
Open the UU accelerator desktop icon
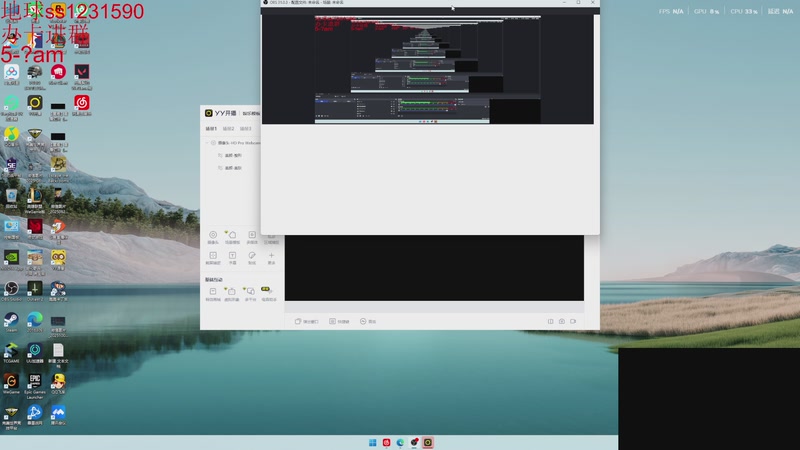point(35,353)
